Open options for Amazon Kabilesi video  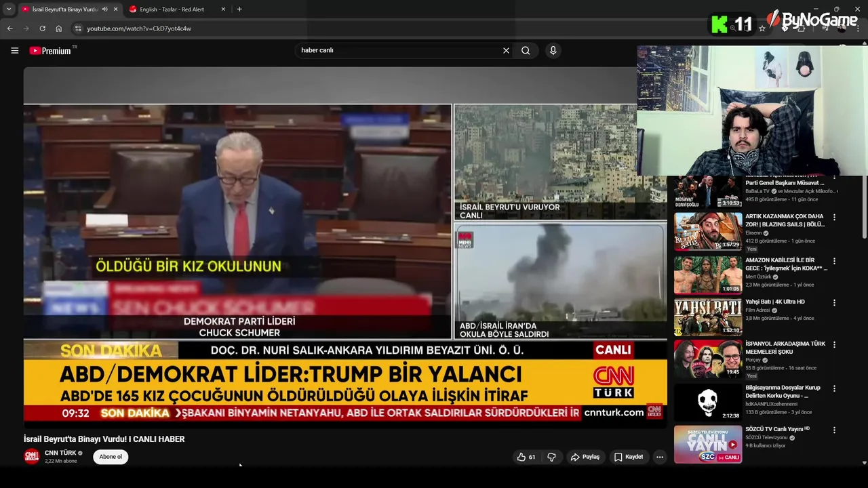(835, 261)
